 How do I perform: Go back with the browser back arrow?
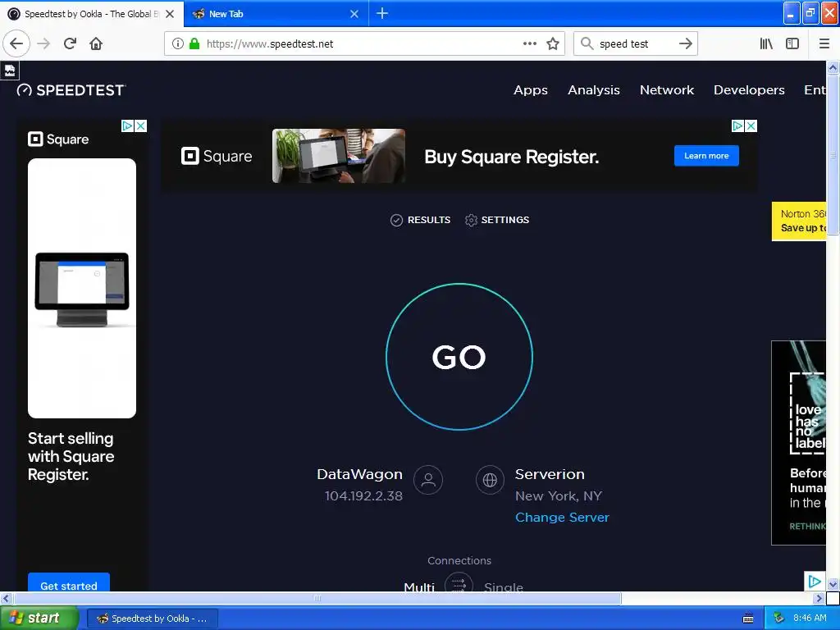point(16,43)
